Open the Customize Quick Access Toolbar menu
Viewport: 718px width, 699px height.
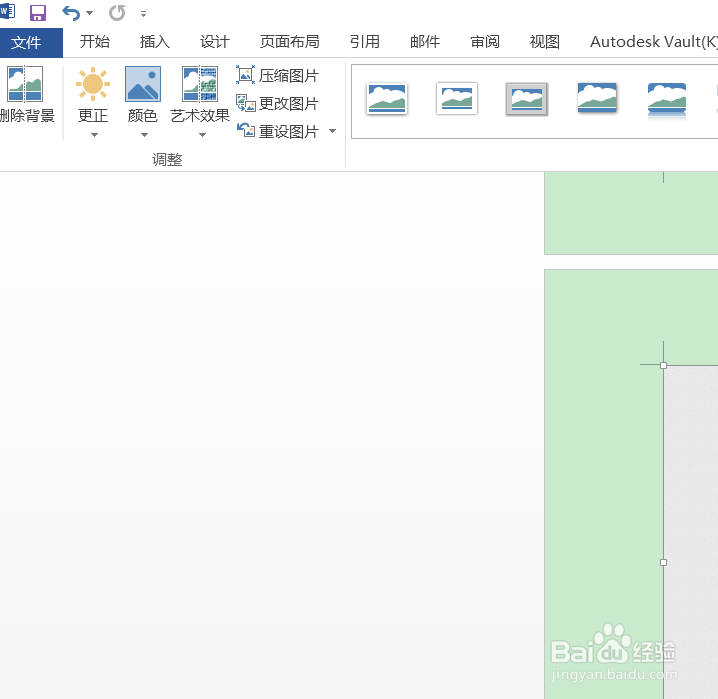click(143, 14)
